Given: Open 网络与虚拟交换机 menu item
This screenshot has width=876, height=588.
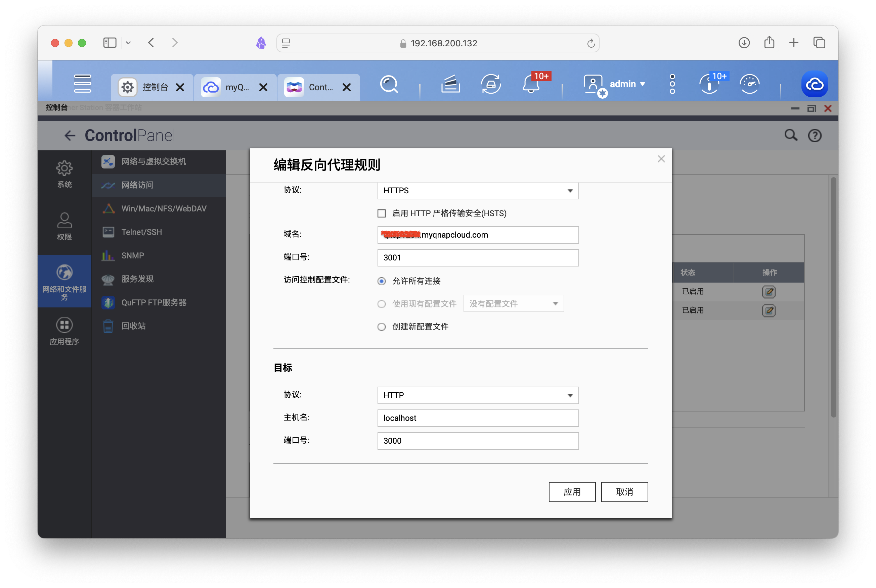Looking at the screenshot, I should (x=159, y=162).
